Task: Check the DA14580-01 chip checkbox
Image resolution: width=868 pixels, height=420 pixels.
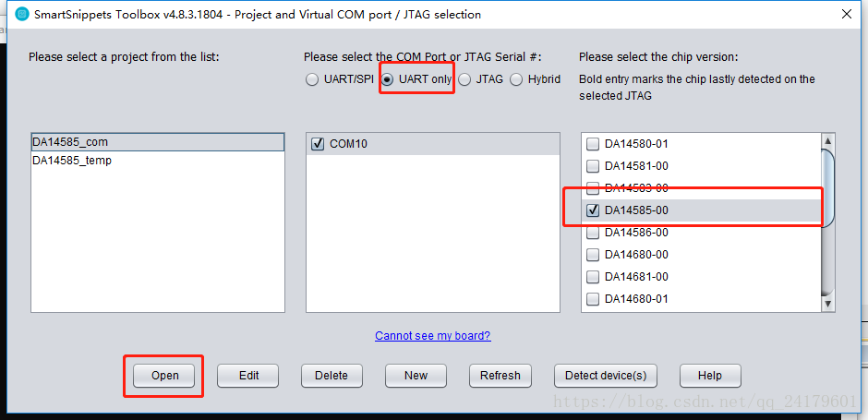Action: point(592,144)
